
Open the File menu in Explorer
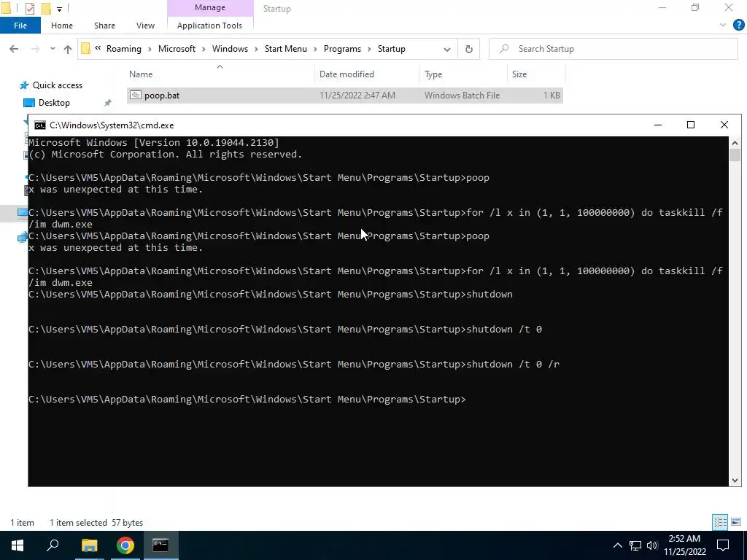[x=20, y=26]
